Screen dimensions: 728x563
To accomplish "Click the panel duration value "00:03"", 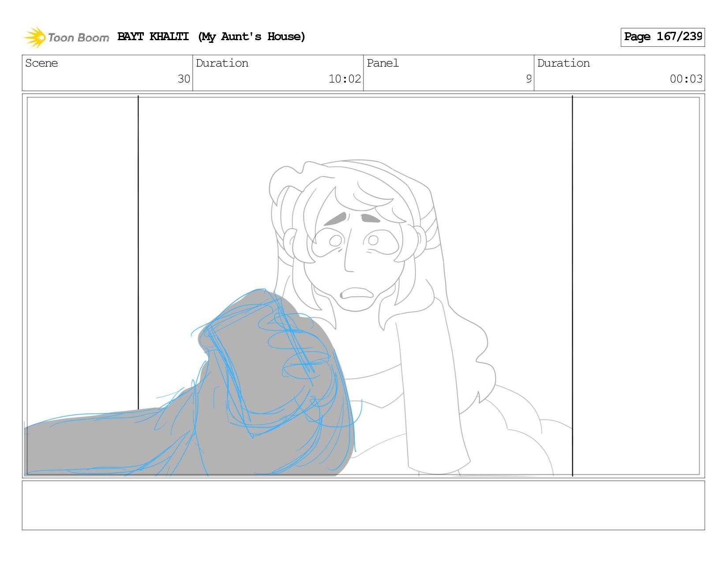I will coord(686,79).
